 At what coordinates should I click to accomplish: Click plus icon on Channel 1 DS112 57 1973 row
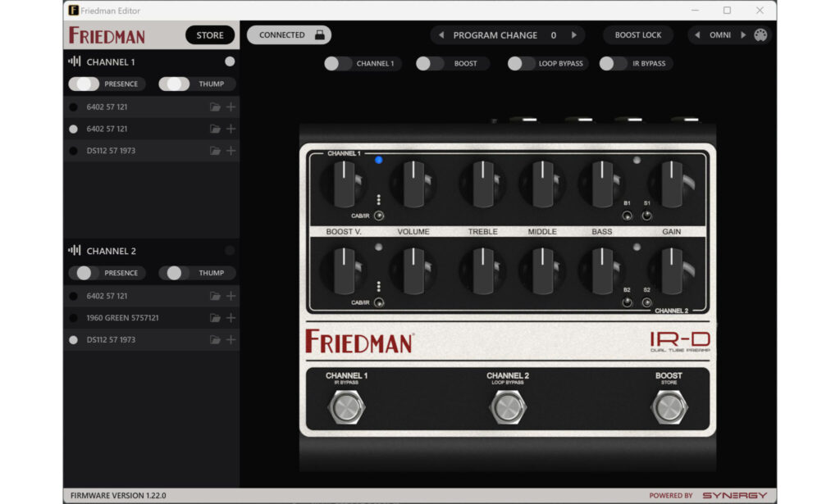(x=231, y=151)
